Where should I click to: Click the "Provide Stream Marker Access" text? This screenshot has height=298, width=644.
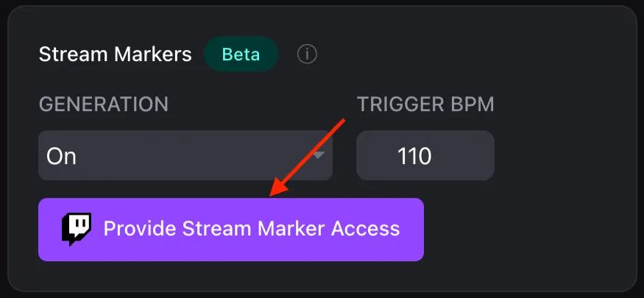[252, 229]
